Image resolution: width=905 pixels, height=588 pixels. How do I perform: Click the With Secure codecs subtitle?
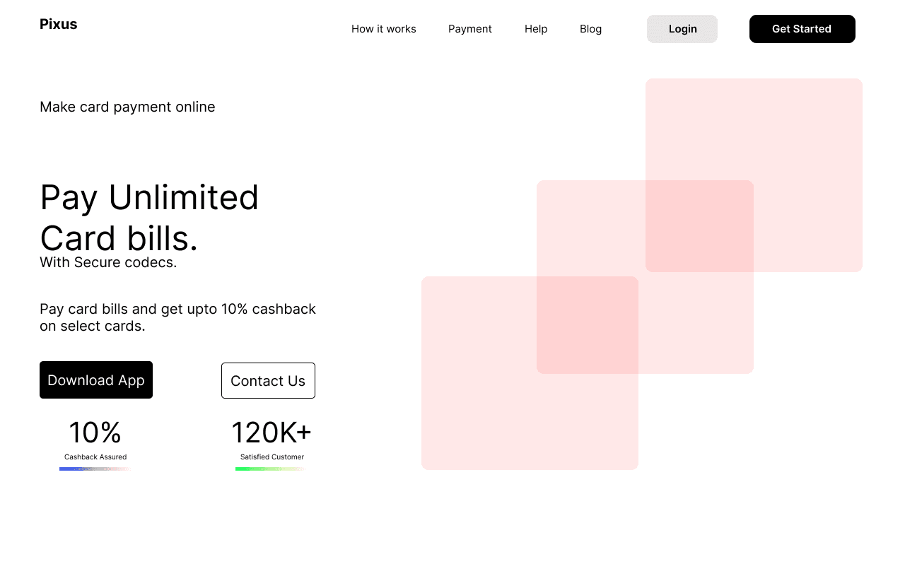coord(108,262)
